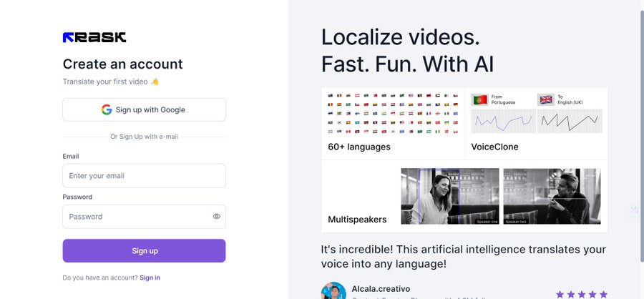Show password with the eye icon

[x=216, y=217]
